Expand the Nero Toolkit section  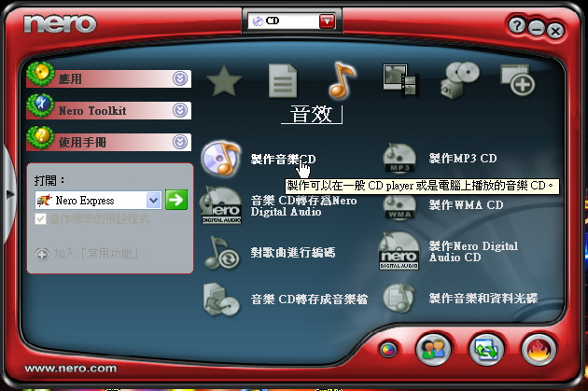click(180, 110)
